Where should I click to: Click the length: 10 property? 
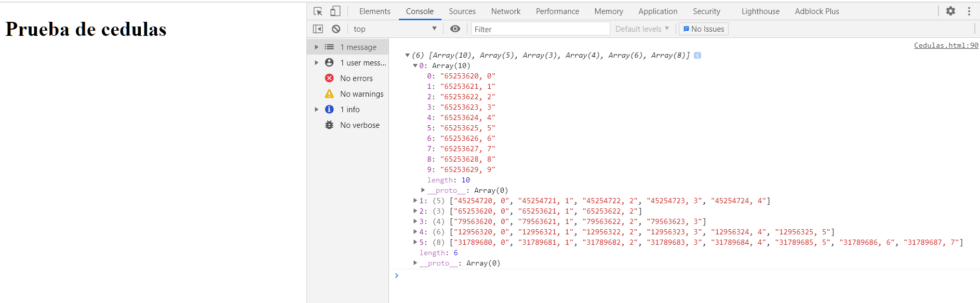click(x=448, y=180)
